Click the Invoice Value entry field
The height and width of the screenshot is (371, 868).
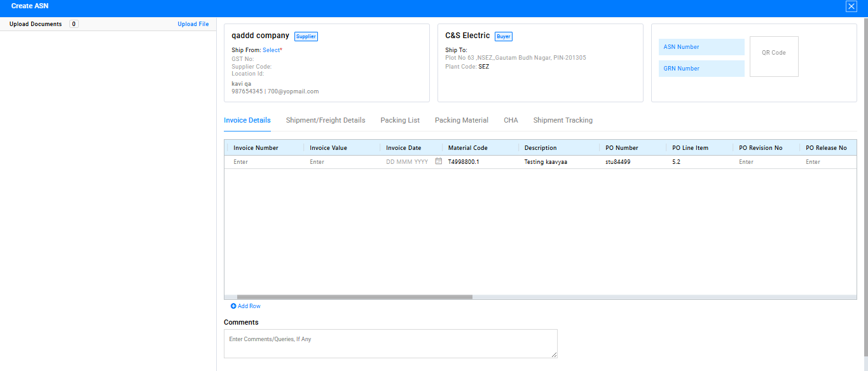[x=340, y=162]
